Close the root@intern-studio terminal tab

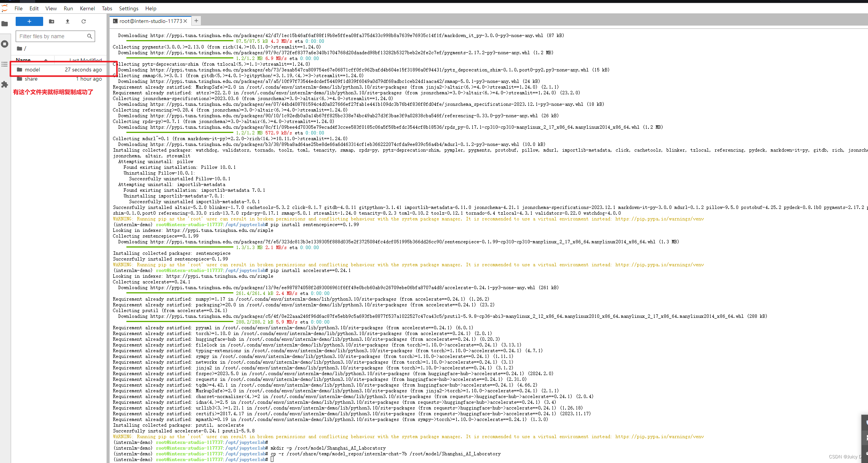(x=185, y=21)
